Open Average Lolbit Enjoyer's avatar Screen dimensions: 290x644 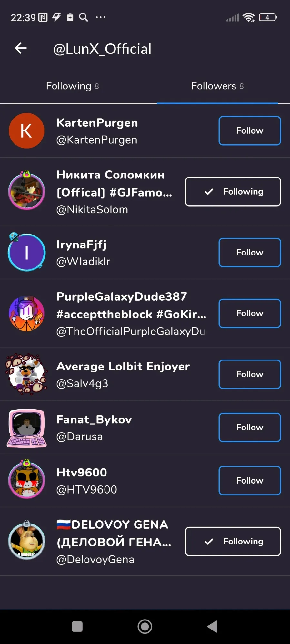pos(26,374)
